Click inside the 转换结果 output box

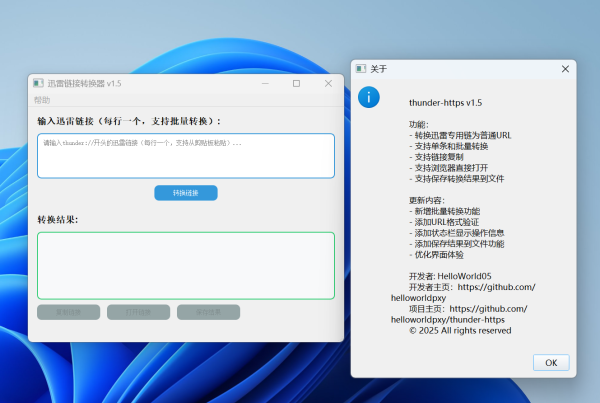(x=186, y=265)
